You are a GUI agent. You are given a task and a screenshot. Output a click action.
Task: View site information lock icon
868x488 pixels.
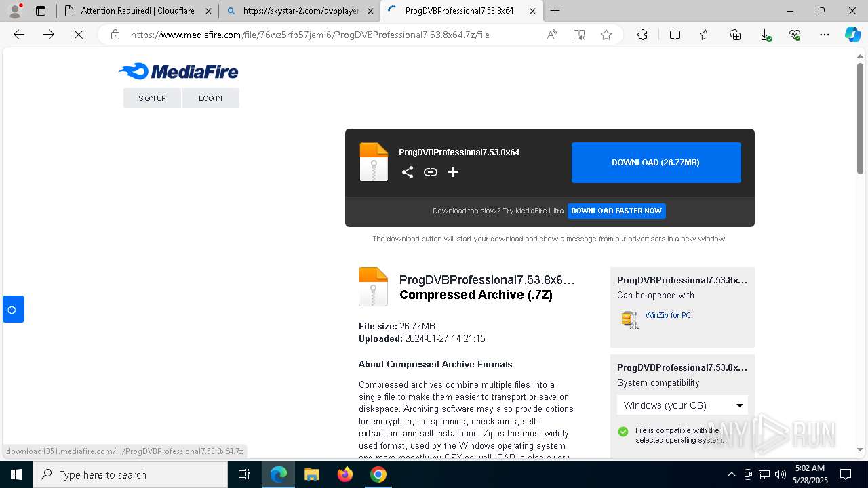(x=115, y=35)
